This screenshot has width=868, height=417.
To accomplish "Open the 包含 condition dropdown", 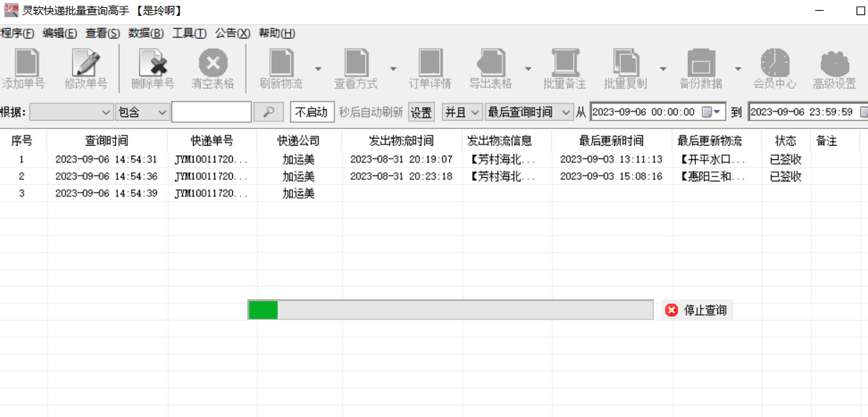I will pyautogui.click(x=142, y=112).
